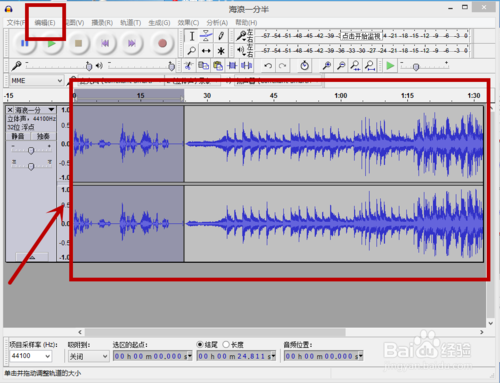Screen dimensions: 500x383
Task: Click the Sync-Lock clock icon
Action: [x=304, y=66]
